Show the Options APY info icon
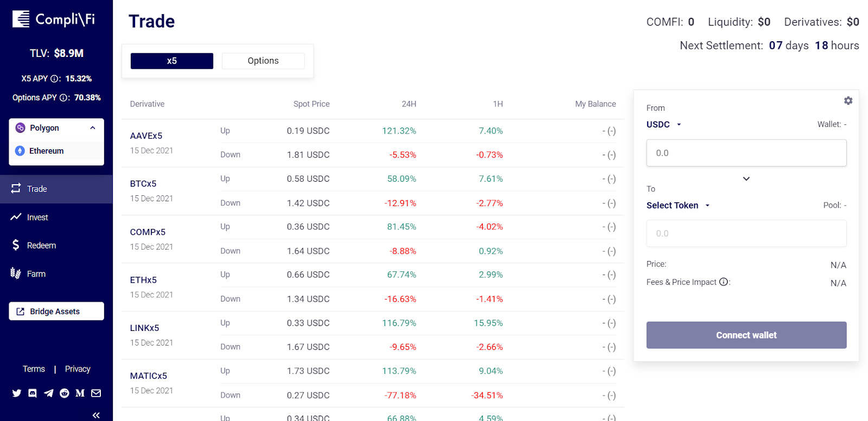 point(63,98)
